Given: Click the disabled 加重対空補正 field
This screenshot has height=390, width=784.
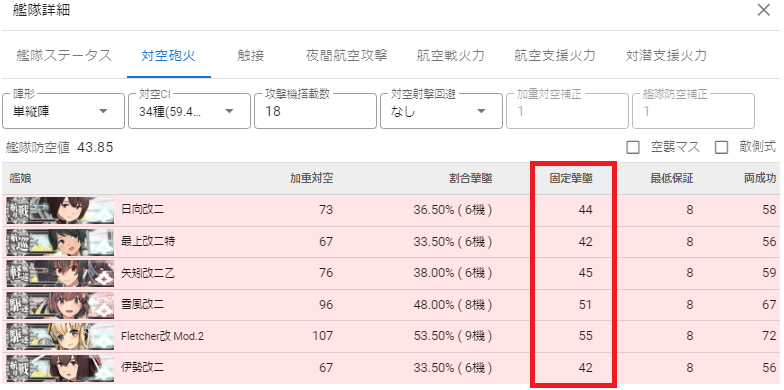Looking at the screenshot, I should click(x=568, y=111).
